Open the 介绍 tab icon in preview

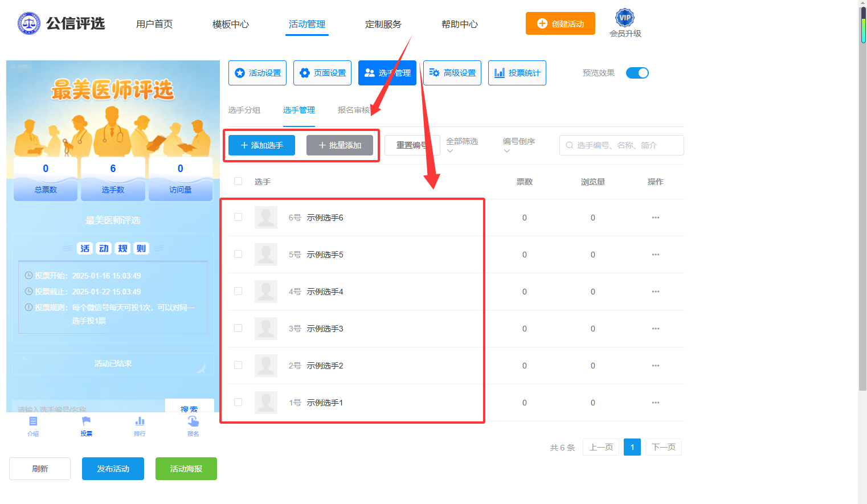tap(33, 421)
